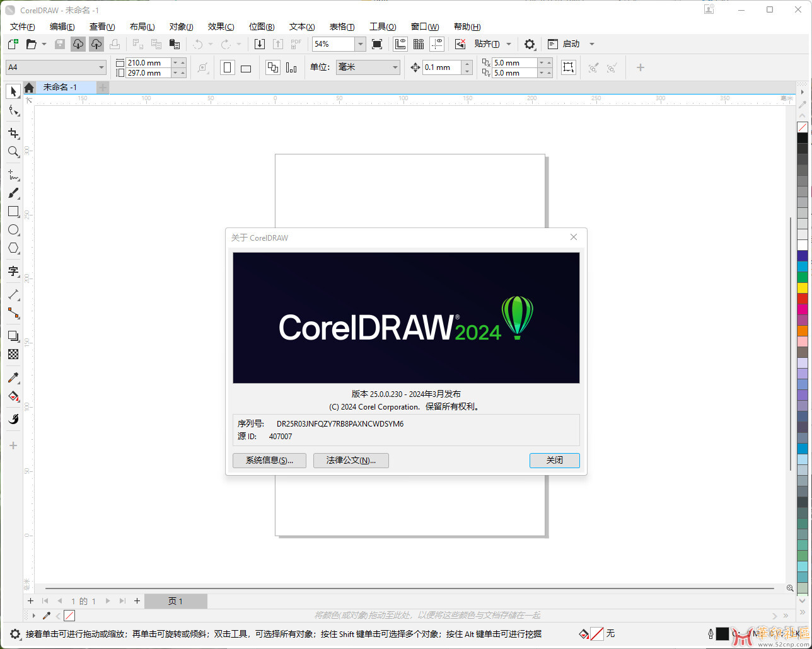Pick the black swatch in the palette

803,137
